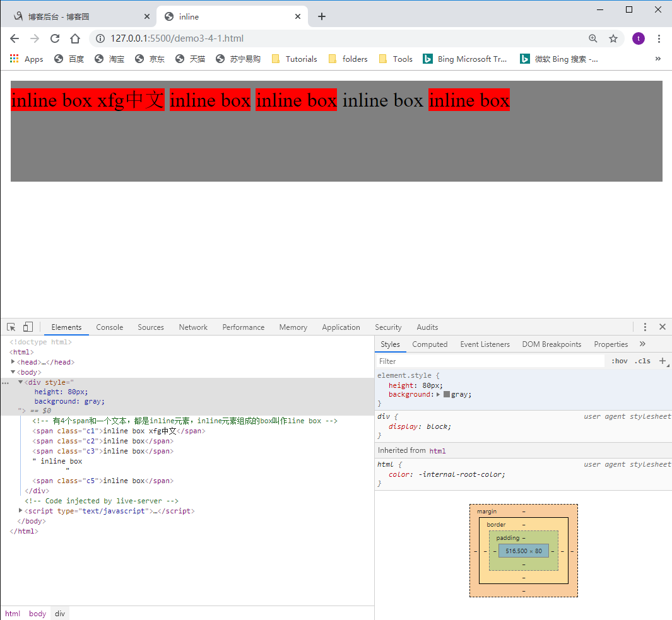
Task: Go forward using the browser forward arrow
Action: [x=35, y=38]
